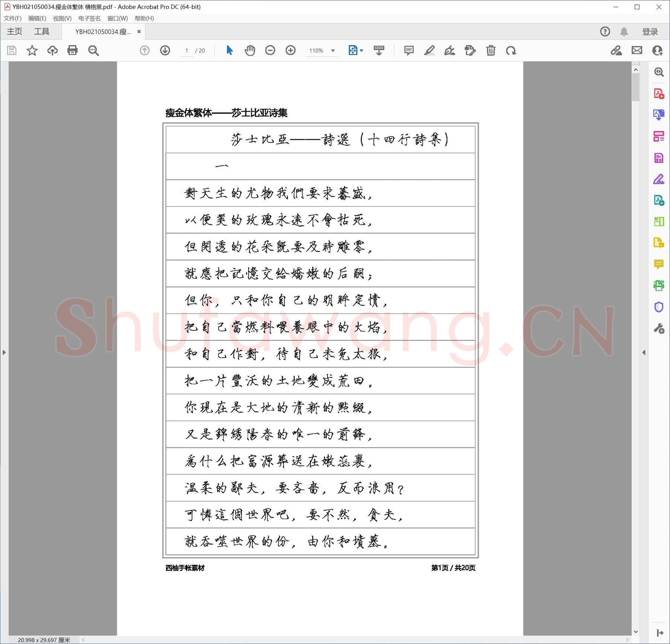Activate the Hand pan tool

250,50
